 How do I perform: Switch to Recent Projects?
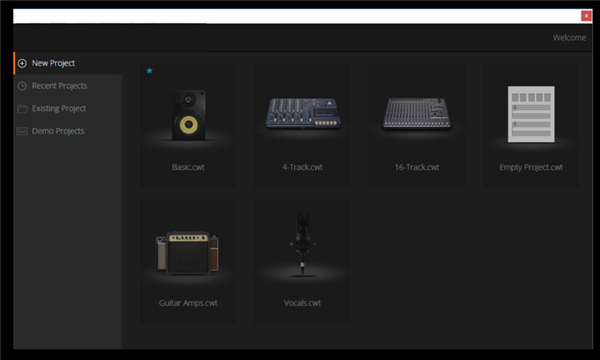tap(68, 86)
